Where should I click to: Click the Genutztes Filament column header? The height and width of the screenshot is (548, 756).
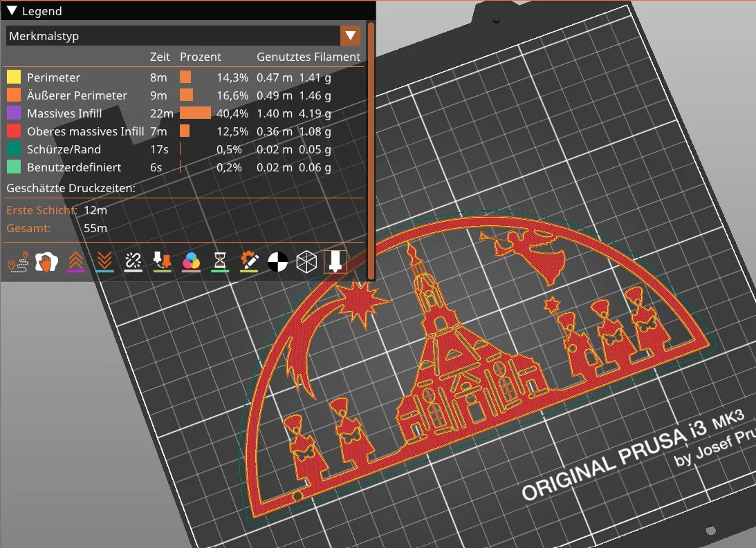308,57
